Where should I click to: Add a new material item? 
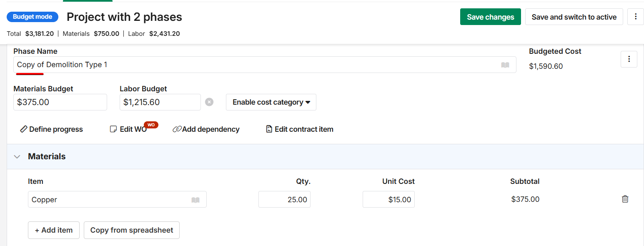54,230
